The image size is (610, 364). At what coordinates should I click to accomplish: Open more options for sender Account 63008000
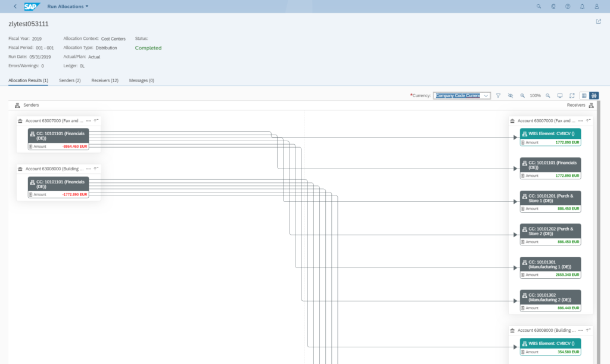tap(88, 169)
